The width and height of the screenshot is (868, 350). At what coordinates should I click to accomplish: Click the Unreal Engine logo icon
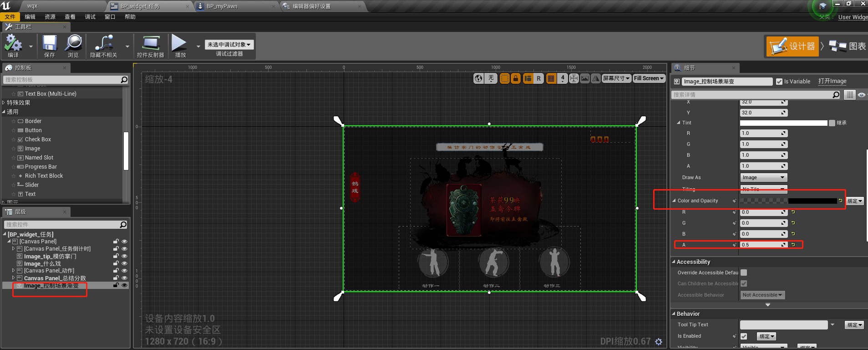tap(6, 5)
